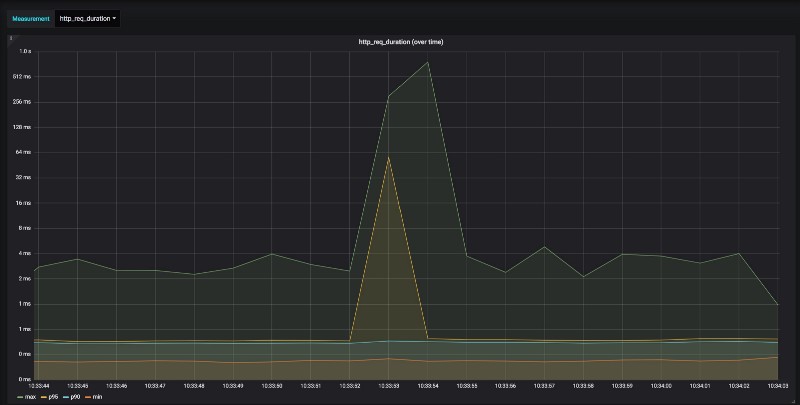Open the http_req_duration measurement dropdown
This screenshot has width=800, height=405.
pos(87,18)
